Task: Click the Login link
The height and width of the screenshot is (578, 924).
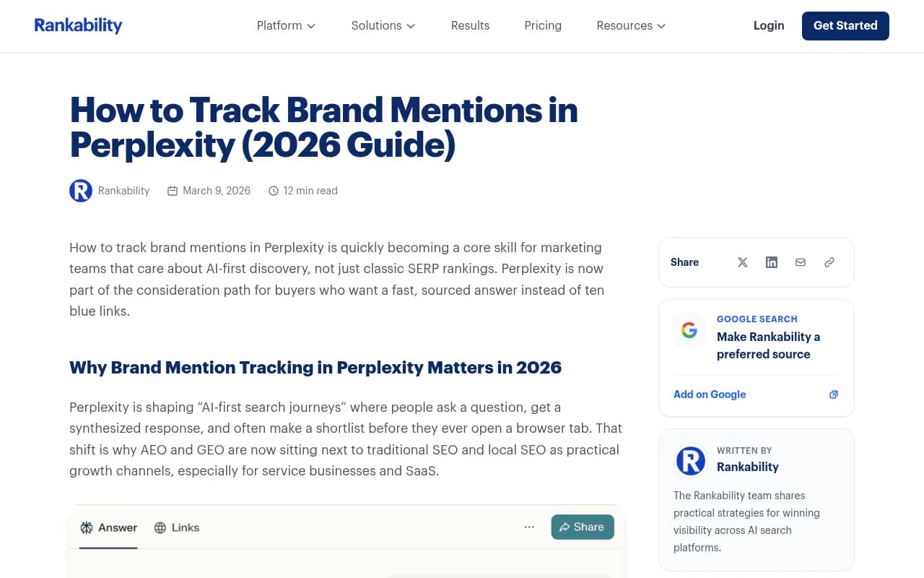Action: (x=769, y=25)
